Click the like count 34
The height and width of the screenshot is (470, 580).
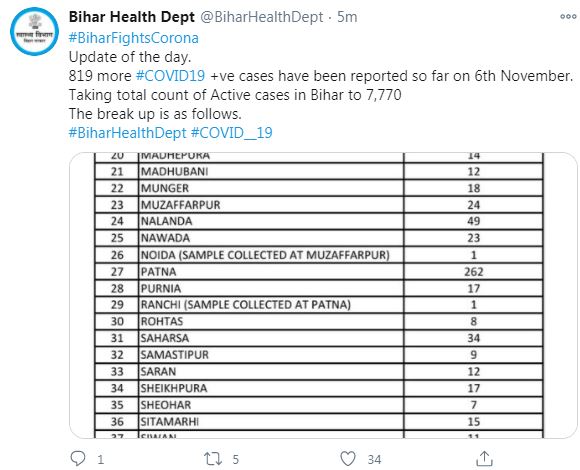pyautogui.click(x=374, y=459)
